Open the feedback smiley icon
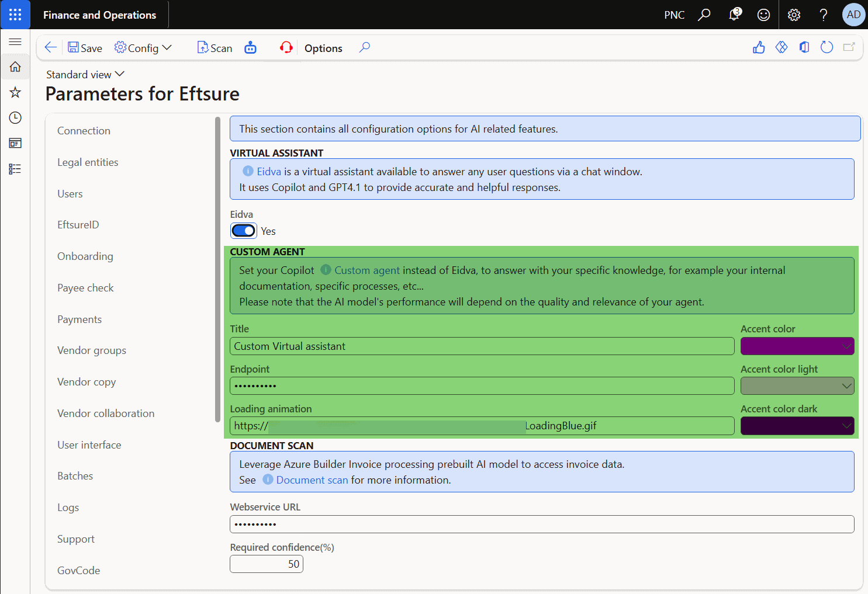The image size is (868, 594). tap(763, 15)
